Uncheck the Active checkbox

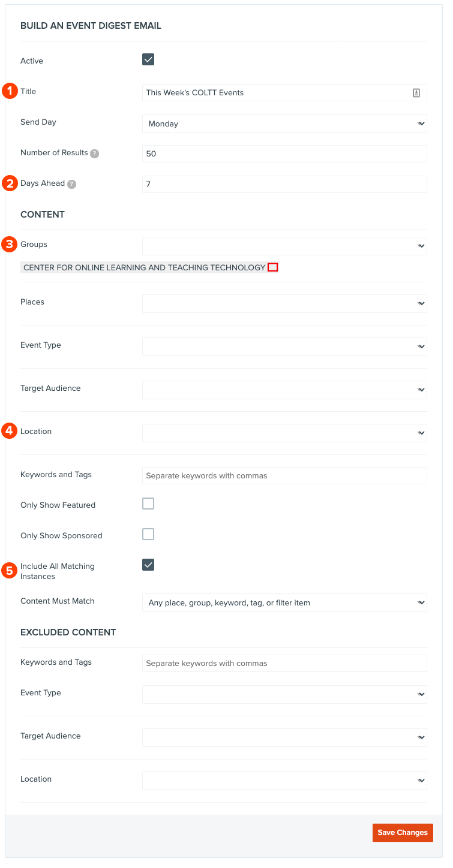[148, 59]
